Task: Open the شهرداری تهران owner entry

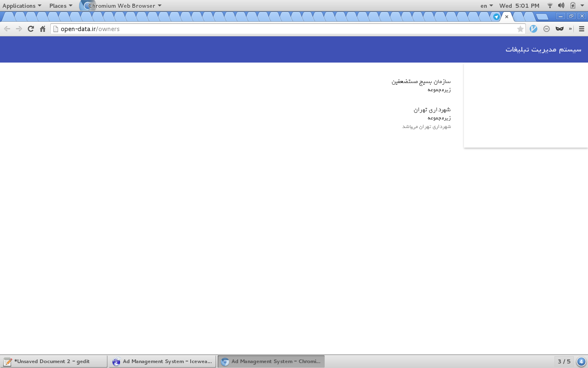Action: pos(432,110)
